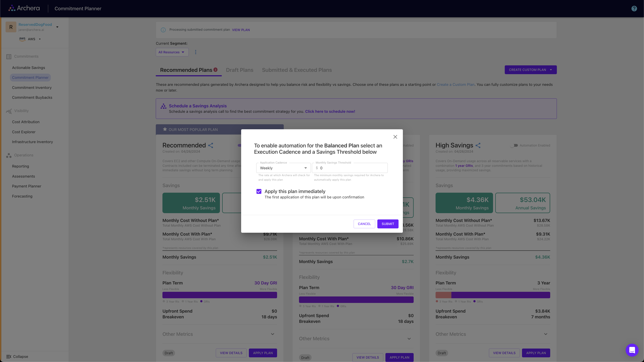Expand Other Metrics on the High Savings card
This screenshot has width=644, height=362.
tap(546, 334)
